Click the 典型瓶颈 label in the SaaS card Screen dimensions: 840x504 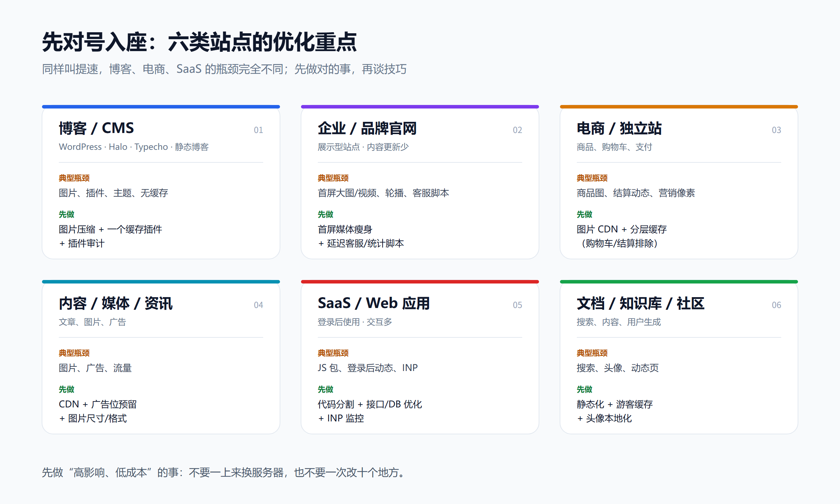333,353
